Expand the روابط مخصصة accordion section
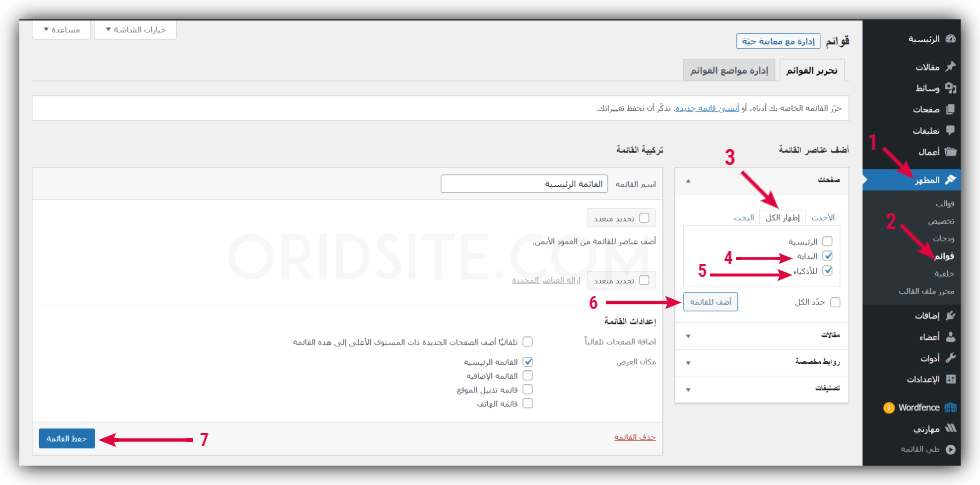This screenshot has height=485, width=980. coord(762,362)
